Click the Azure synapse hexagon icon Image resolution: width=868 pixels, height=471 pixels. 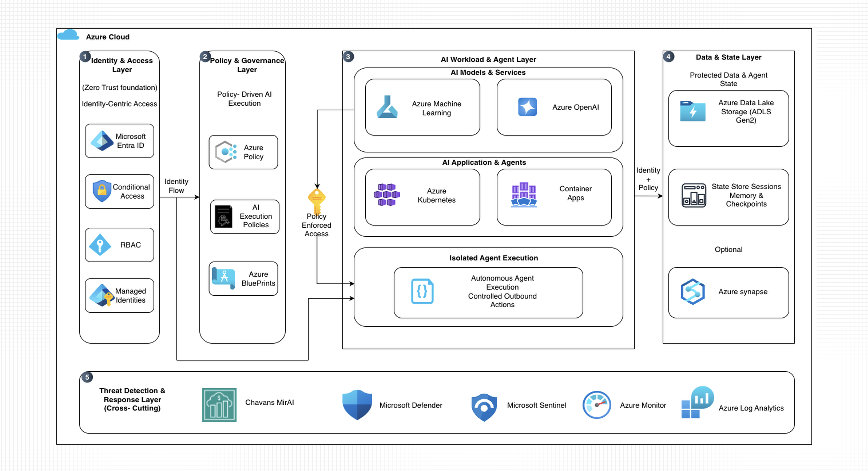click(x=693, y=292)
